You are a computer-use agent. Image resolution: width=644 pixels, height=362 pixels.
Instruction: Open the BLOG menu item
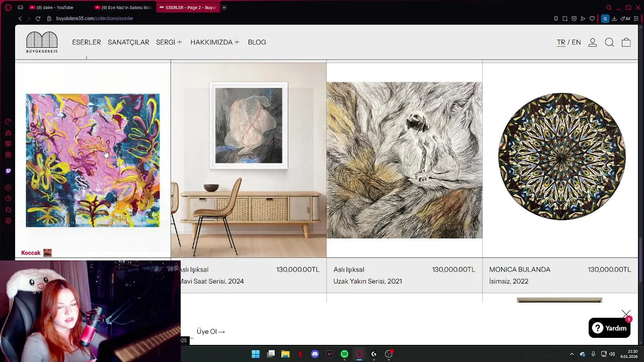tap(257, 42)
